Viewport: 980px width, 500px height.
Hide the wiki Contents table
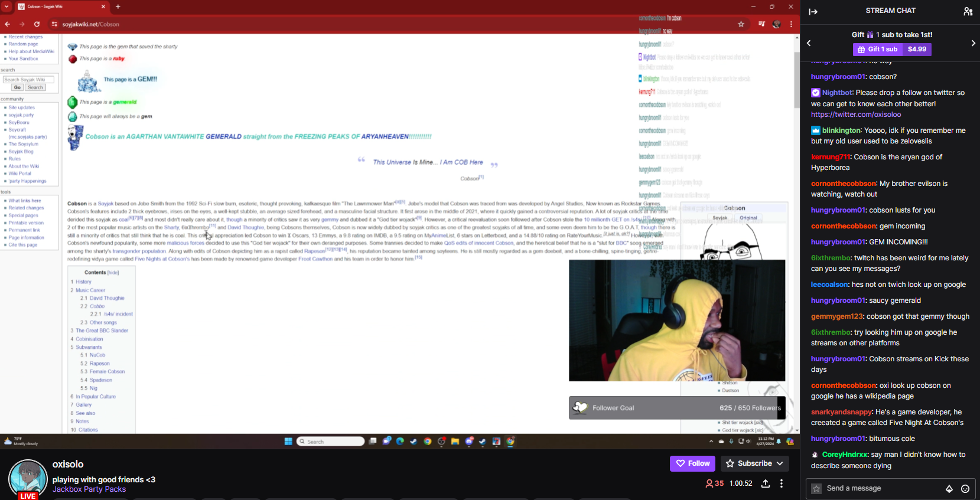point(113,273)
